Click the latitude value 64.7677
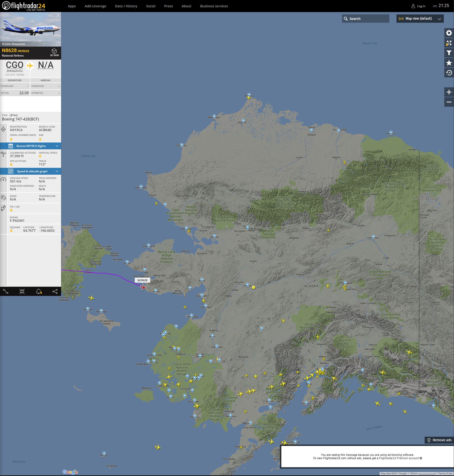 coord(29,231)
